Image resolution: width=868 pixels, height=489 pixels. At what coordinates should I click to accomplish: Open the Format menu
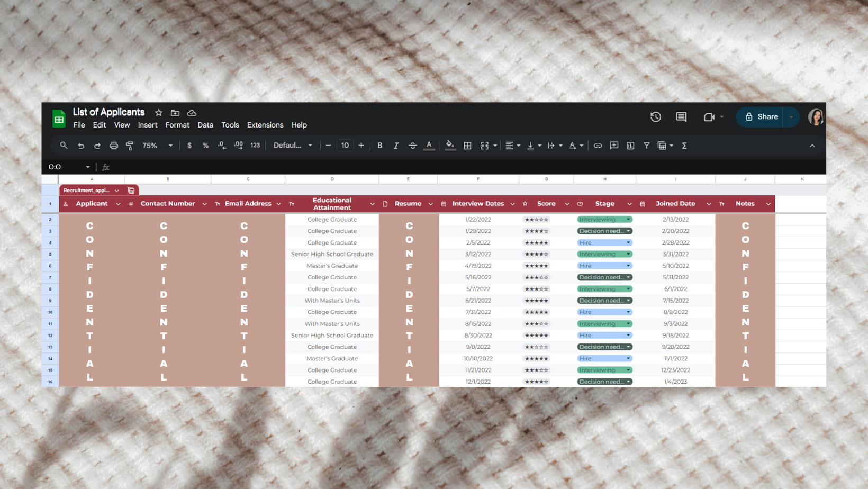[177, 125]
